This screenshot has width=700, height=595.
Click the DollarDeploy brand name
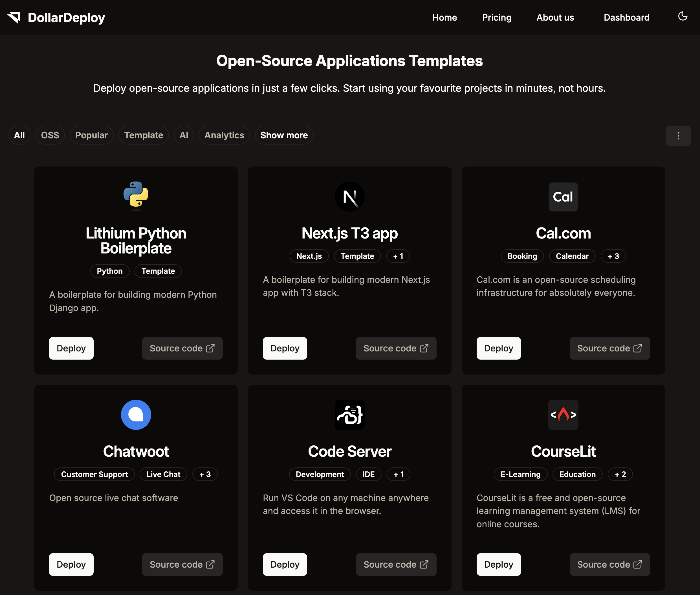coord(66,18)
